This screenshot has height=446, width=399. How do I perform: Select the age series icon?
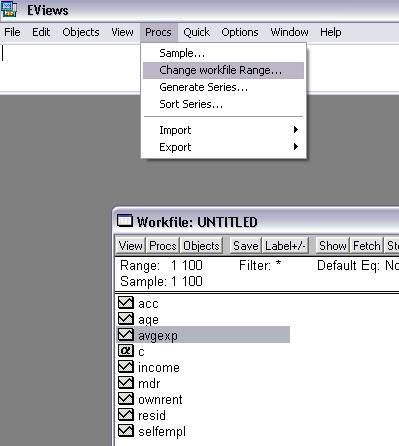pyautogui.click(x=126, y=319)
